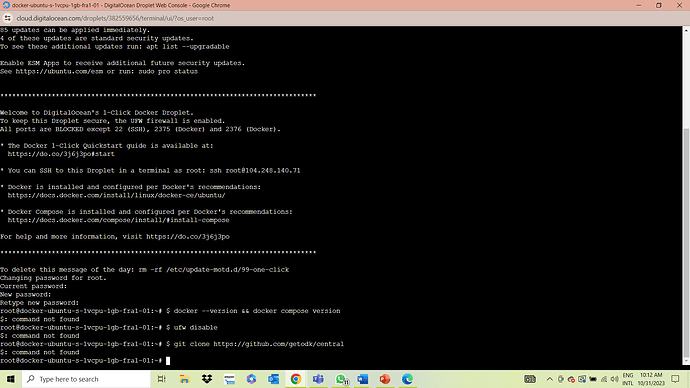Click the docs.docker.com compose install URL
The width and height of the screenshot is (690, 388).
[118, 220]
